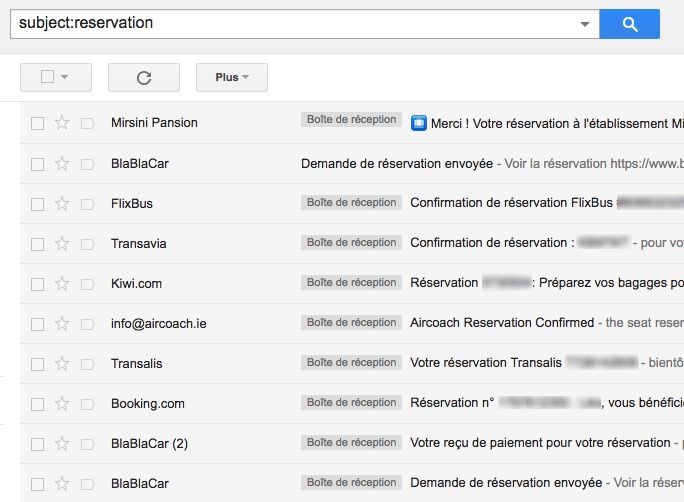Viewport: 684px width, 502px height.
Task: Select the Transavia email checkbox
Action: pos(37,243)
